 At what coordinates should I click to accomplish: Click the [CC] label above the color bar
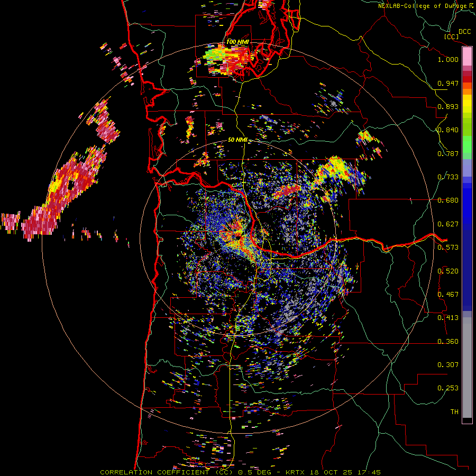coord(451,36)
